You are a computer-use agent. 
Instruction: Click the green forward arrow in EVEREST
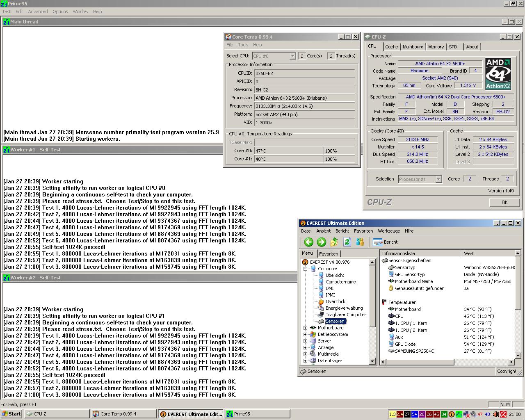(322, 242)
